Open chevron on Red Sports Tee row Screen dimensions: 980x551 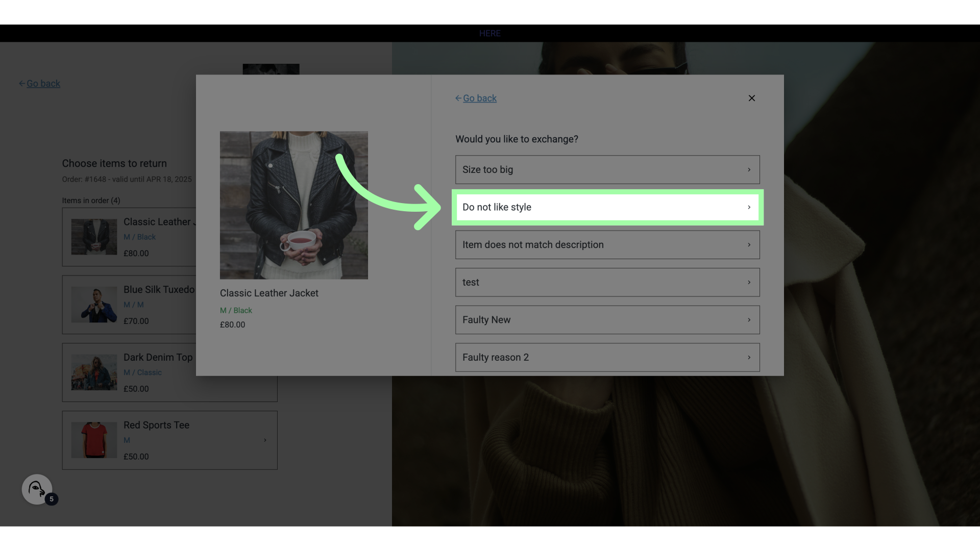265,440
